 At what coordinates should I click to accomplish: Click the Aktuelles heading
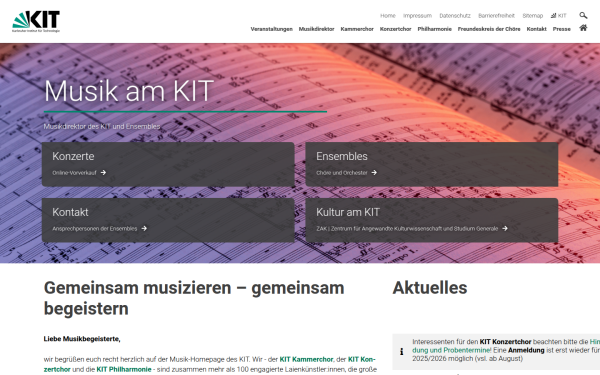(430, 288)
